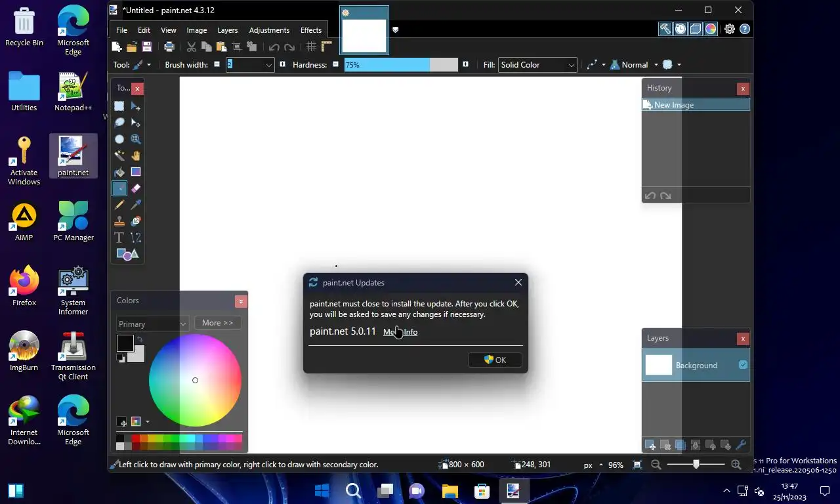Click the primary black color swatch

(125, 343)
